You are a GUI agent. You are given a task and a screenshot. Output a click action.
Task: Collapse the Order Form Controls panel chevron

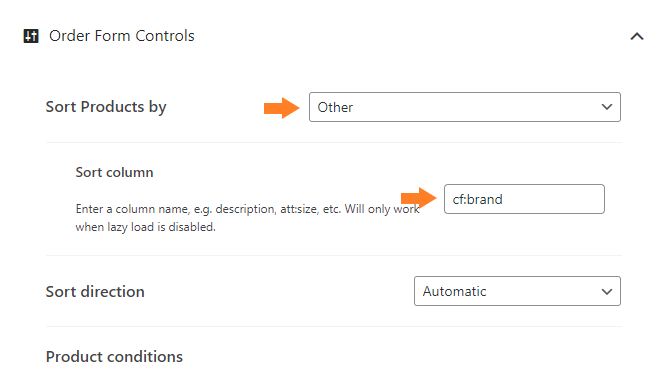coord(637,37)
